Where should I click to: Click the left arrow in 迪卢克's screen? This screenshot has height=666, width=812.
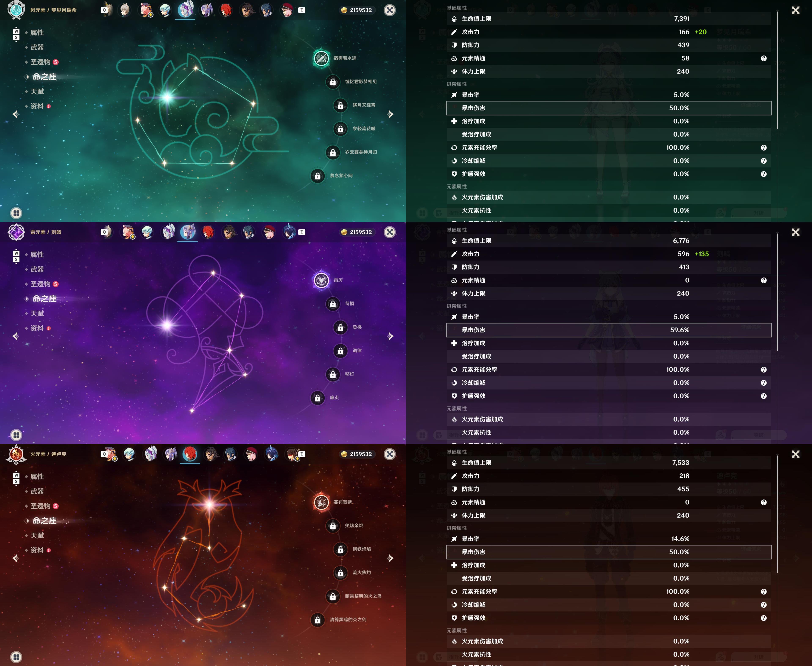(x=16, y=558)
